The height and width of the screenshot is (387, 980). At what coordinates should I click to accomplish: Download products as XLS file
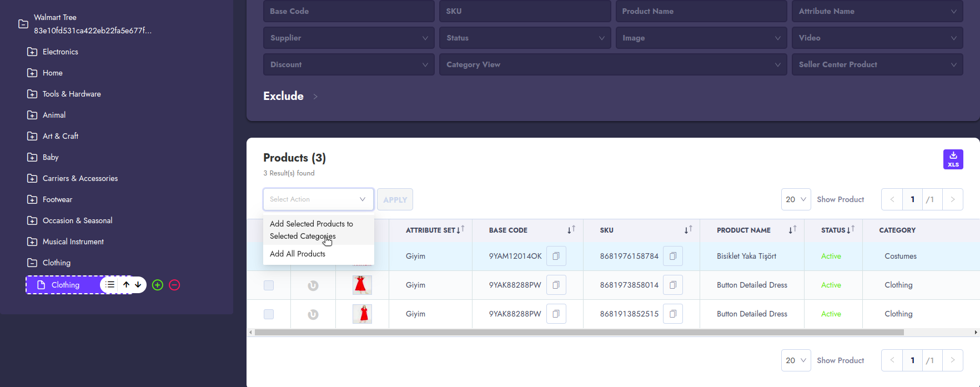953,159
